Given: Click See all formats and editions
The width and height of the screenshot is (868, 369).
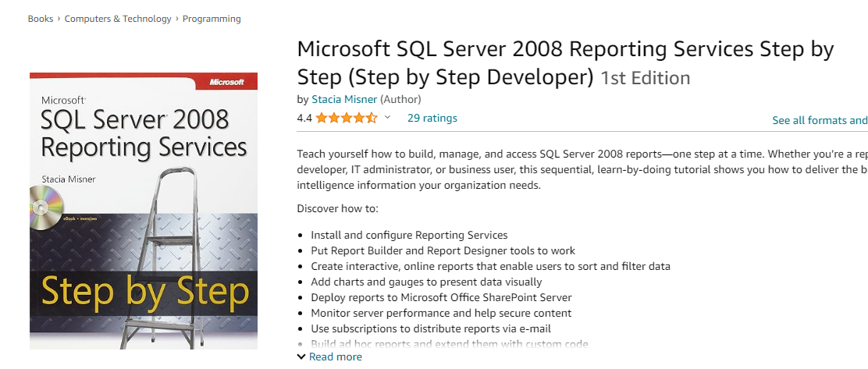Looking at the screenshot, I should pyautogui.click(x=820, y=120).
